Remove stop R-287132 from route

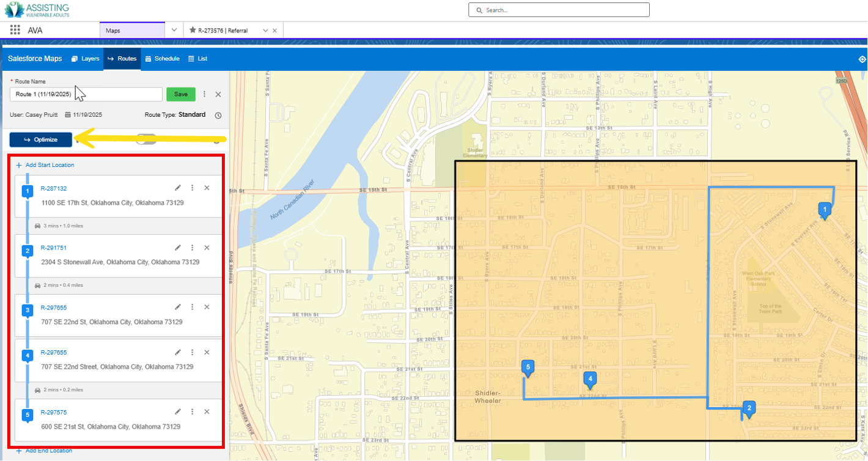[207, 188]
